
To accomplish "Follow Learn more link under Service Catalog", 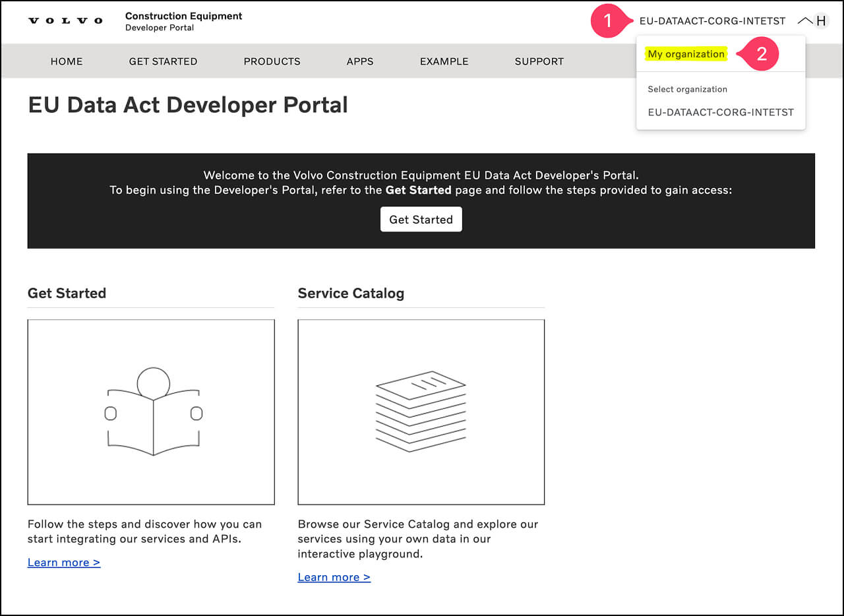I will coord(334,577).
